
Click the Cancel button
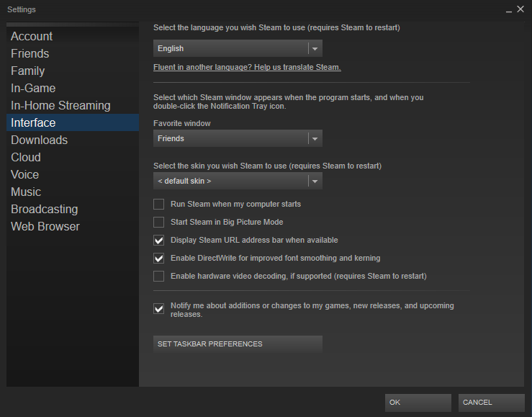tap(491, 403)
